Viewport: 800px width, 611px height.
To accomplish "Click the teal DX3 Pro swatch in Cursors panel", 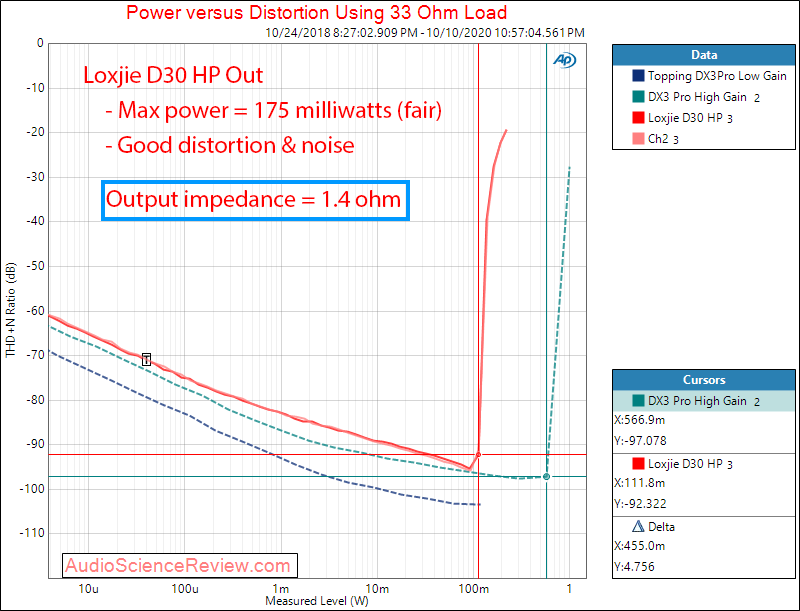I will pyautogui.click(x=638, y=400).
